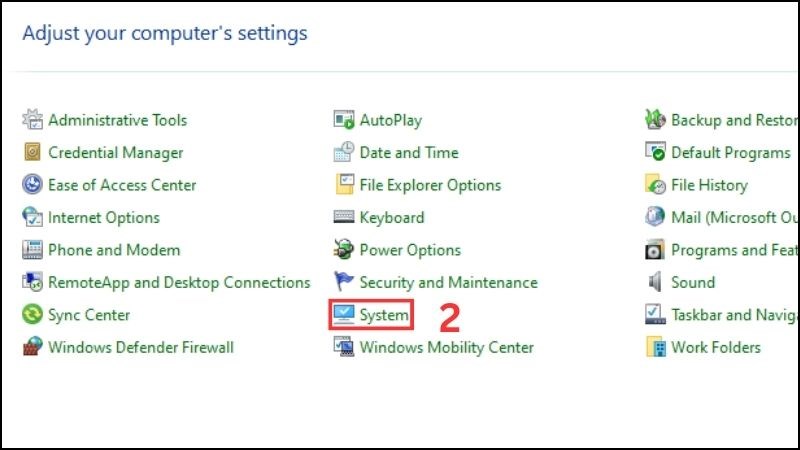Click the Credential Manager safe icon

(x=33, y=152)
